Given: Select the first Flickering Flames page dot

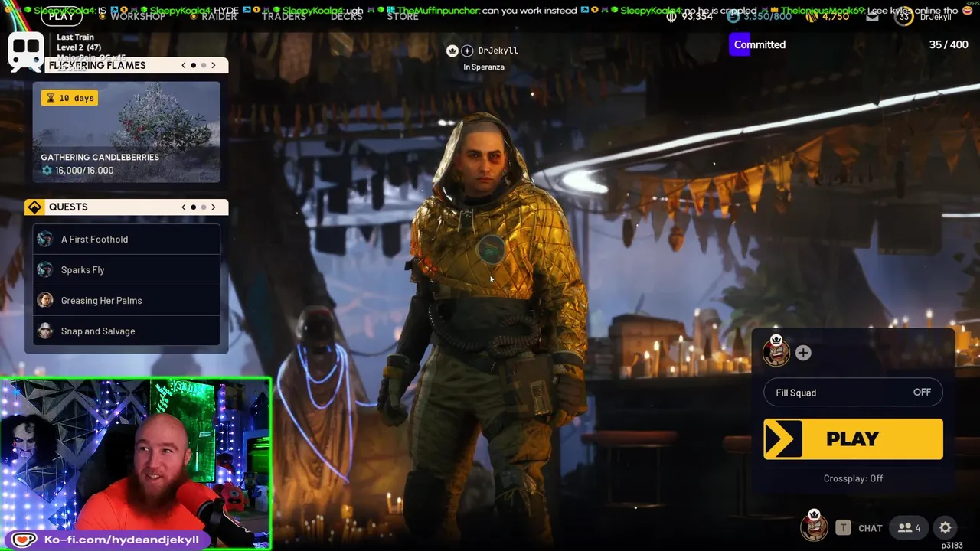Looking at the screenshot, I should pyautogui.click(x=194, y=65).
